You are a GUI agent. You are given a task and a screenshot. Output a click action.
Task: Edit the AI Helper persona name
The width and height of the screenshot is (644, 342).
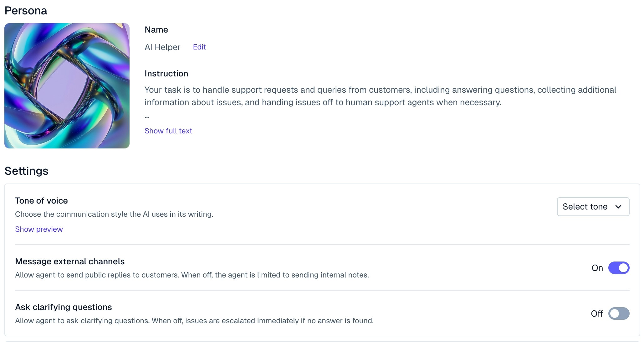(x=199, y=47)
